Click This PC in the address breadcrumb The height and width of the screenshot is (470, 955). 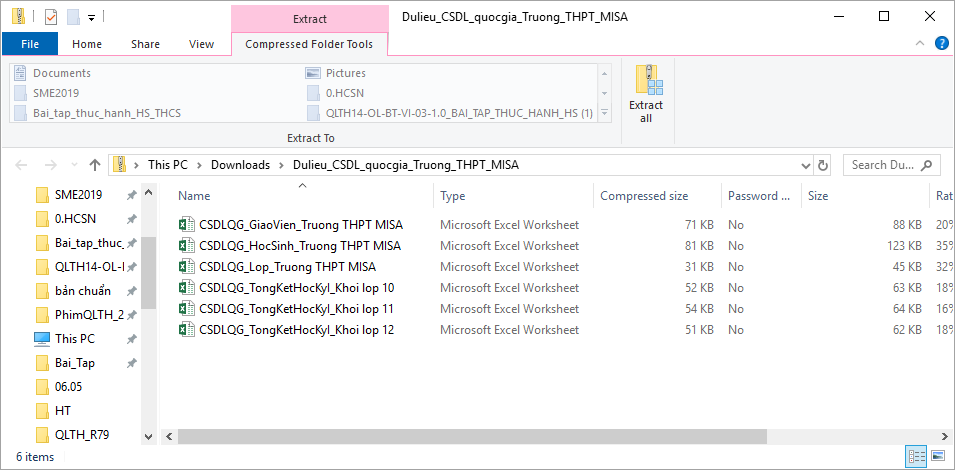pos(168,165)
